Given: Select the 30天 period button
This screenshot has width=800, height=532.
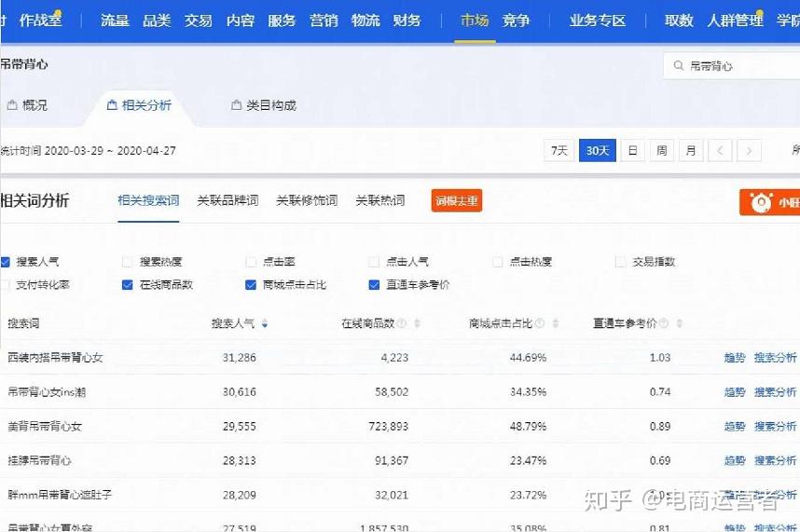Looking at the screenshot, I should [x=598, y=150].
